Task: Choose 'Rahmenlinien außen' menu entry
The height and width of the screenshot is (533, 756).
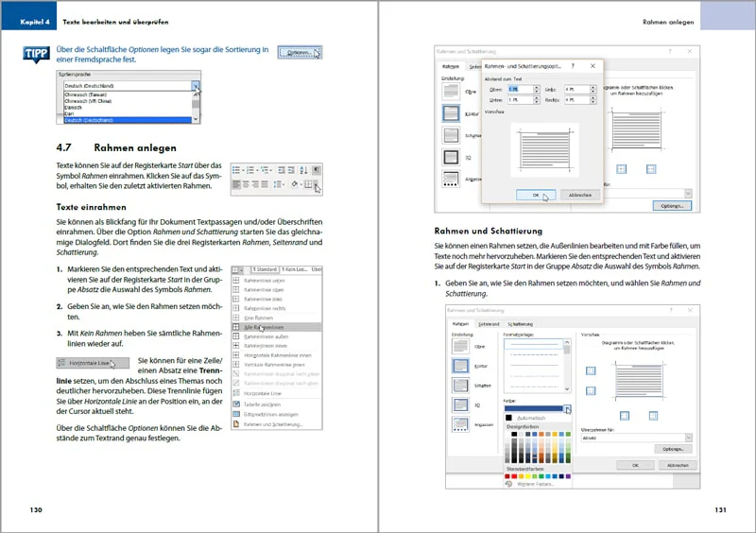Action: [276, 336]
